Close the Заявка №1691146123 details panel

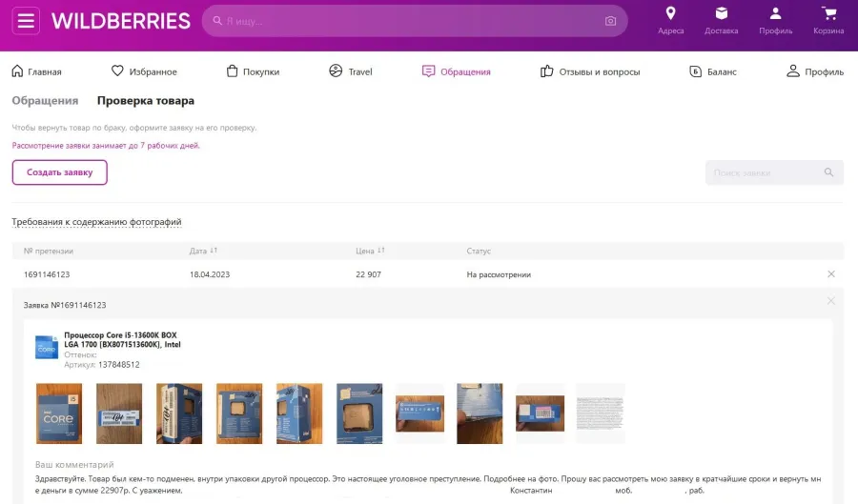click(x=831, y=301)
